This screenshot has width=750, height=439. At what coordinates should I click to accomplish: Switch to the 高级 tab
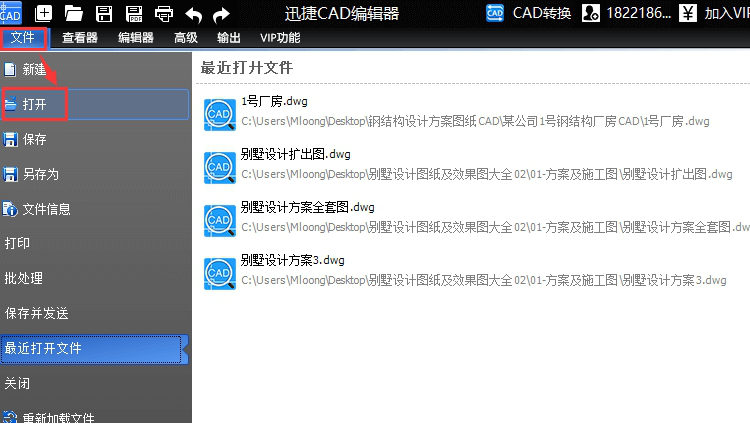point(186,38)
